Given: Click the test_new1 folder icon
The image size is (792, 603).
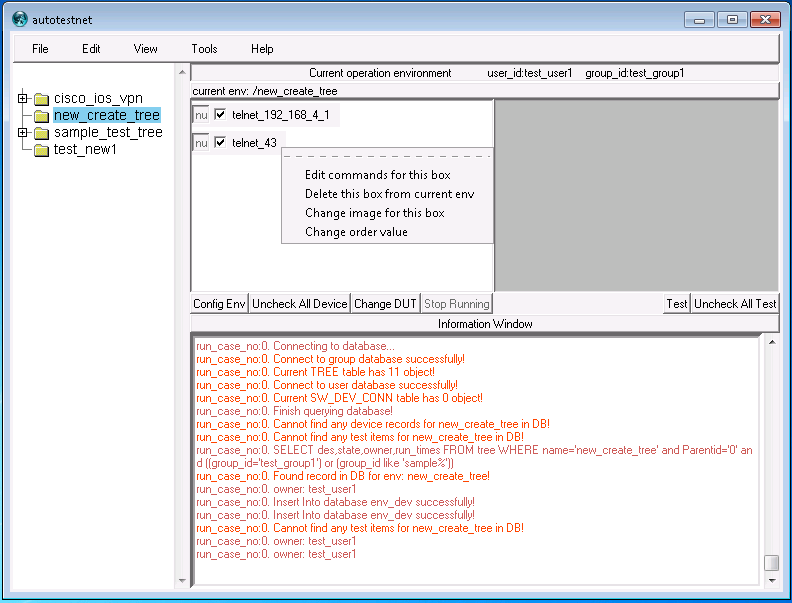Looking at the screenshot, I should coord(41,150).
